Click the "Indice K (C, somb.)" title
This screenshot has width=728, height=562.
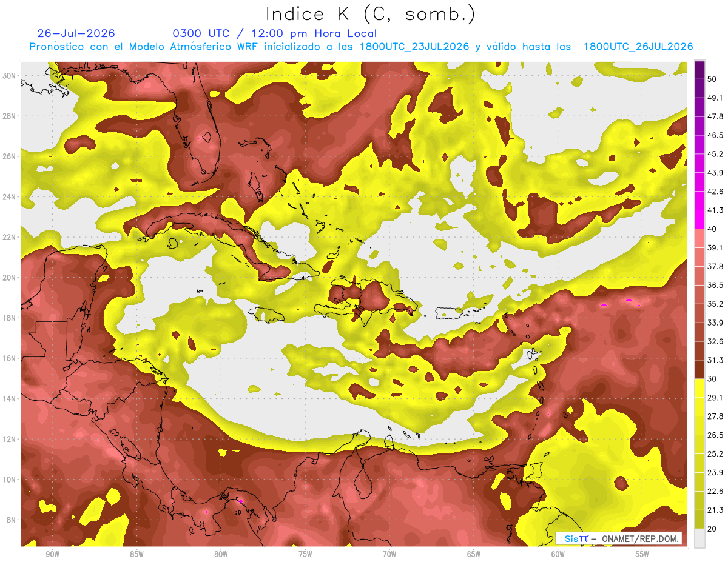pyautogui.click(x=370, y=14)
